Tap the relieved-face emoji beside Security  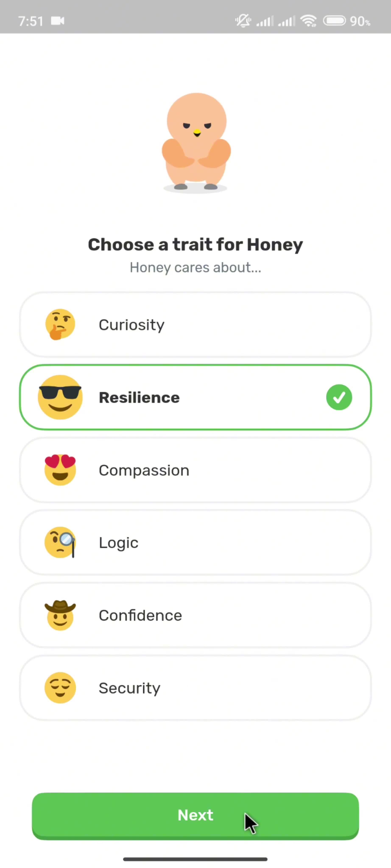coord(60,688)
